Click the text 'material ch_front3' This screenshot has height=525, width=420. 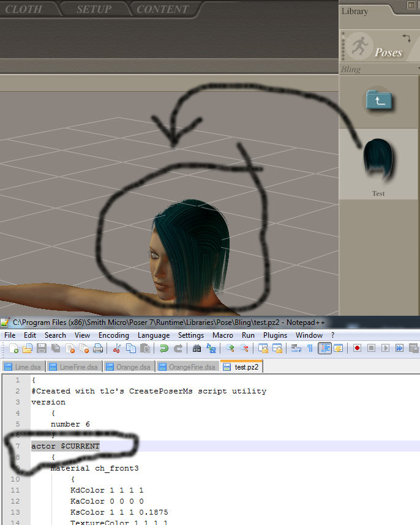click(94, 468)
